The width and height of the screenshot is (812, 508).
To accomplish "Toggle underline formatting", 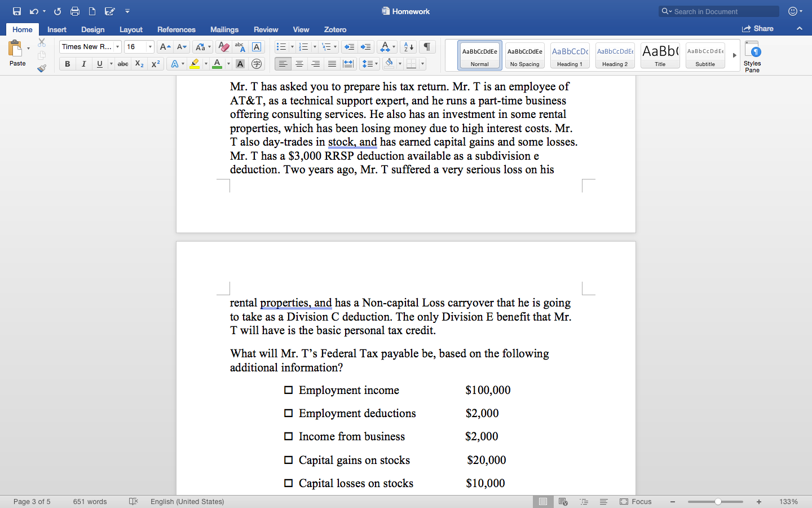I will [99, 64].
